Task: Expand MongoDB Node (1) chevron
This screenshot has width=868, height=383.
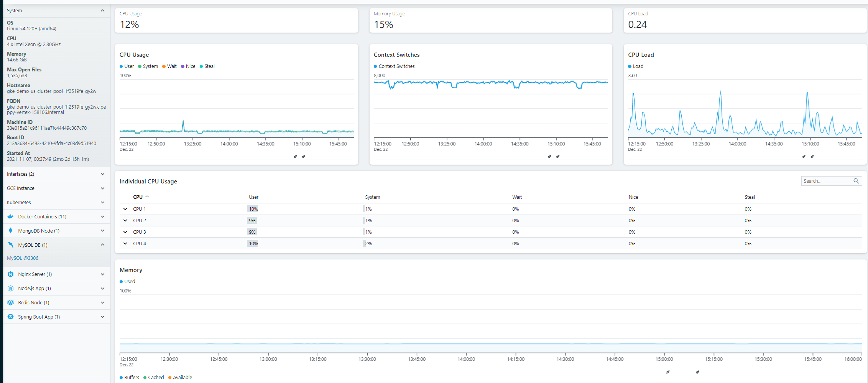Action: pyautogui.click(x=102, y=231)
